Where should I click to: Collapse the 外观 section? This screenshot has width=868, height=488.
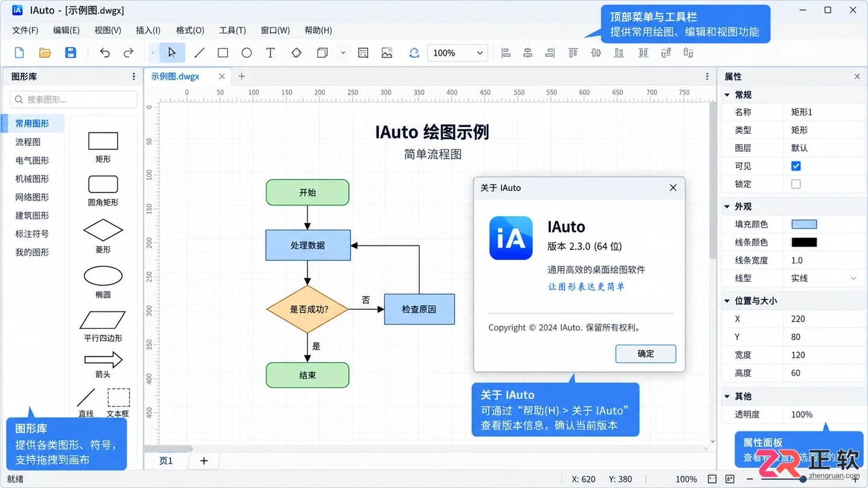click(727, 207)
